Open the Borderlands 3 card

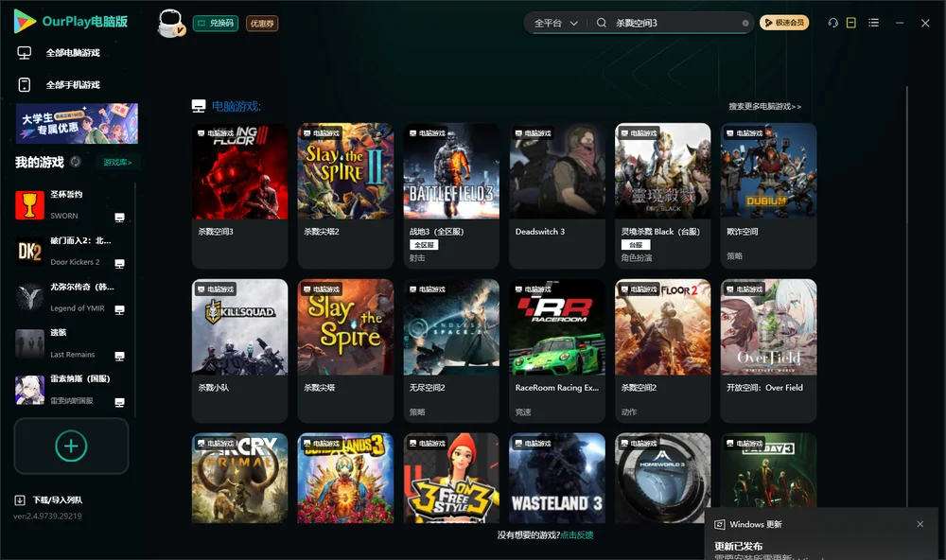[x=345, y=478]
